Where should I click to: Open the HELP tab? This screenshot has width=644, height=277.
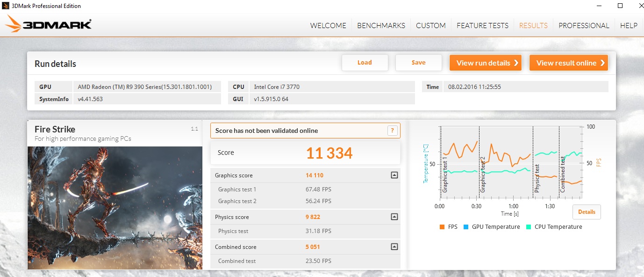click(629, 26)
